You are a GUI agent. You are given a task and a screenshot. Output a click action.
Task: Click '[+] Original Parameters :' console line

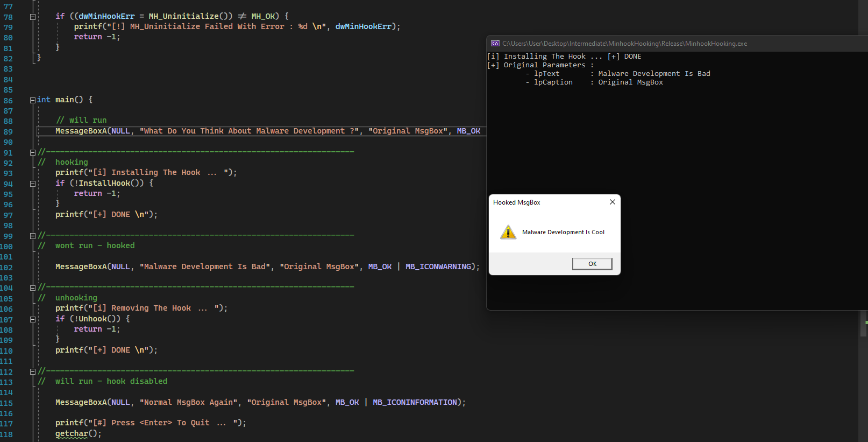[x=540, y=65]
